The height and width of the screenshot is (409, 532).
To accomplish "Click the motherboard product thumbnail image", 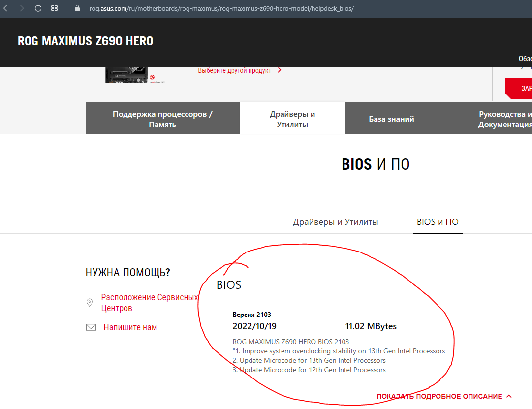I will [x=126, y=75].
